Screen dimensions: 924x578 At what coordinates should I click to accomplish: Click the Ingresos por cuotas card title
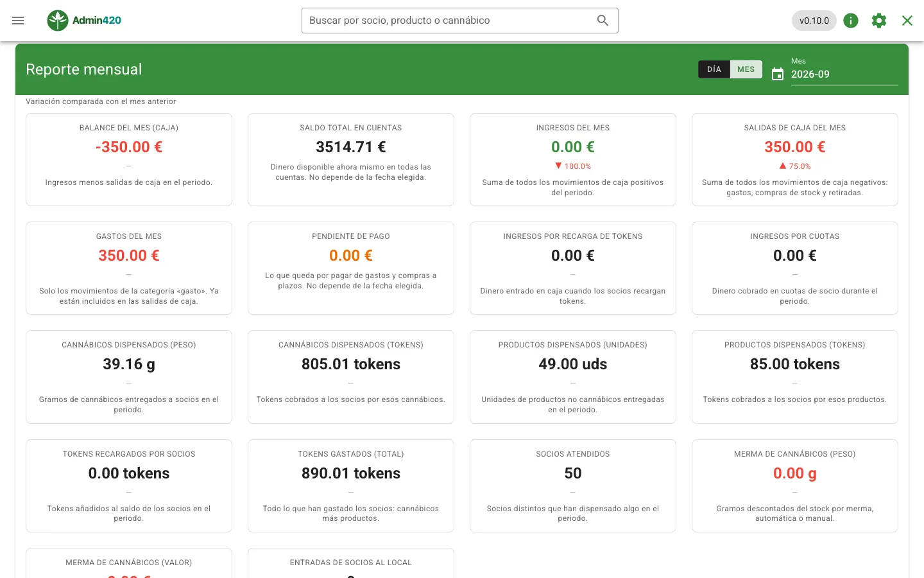pos(795,236)
